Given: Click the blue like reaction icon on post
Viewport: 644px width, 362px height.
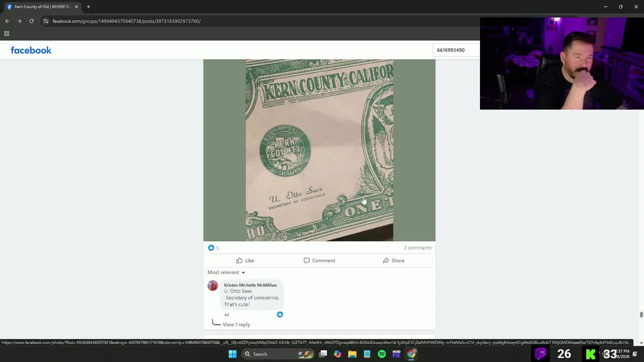Looking at the screenshot, I should (x=211, y=247).
